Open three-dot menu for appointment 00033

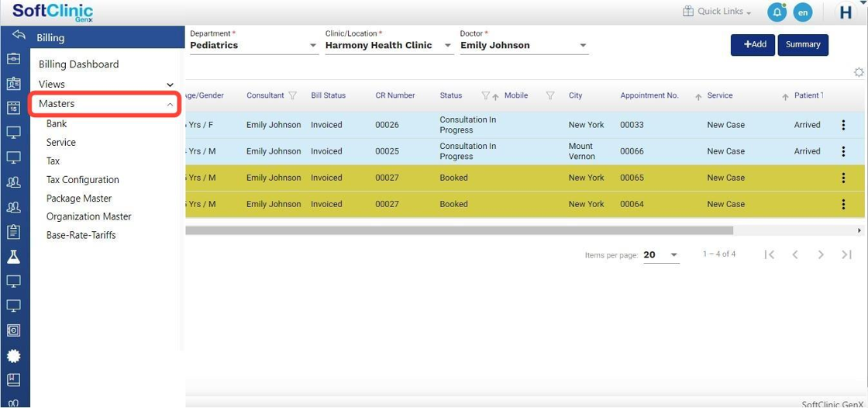[843, 125]
